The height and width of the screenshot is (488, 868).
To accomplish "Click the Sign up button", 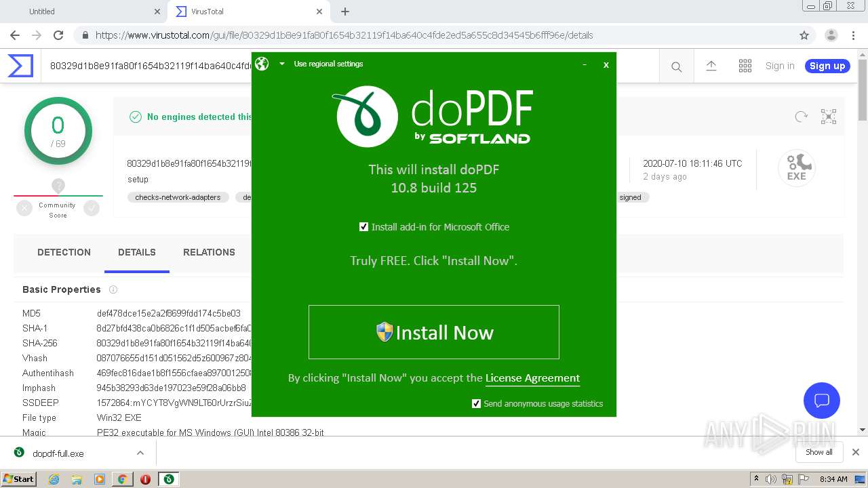I will pos(827,66).
